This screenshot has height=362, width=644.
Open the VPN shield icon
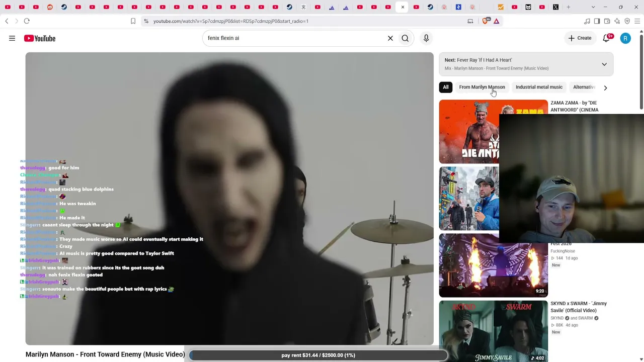627,21
